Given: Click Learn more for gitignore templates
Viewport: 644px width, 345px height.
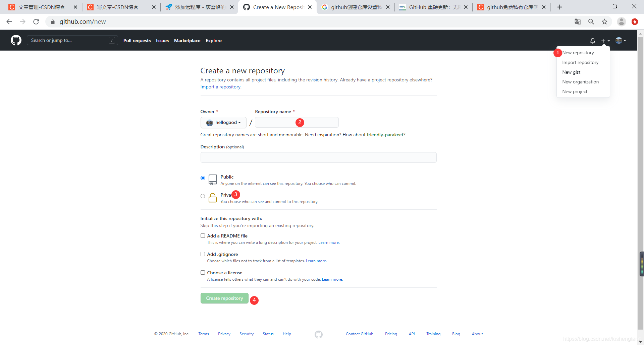Looking at the screenshot, I should [x=316, y=261].
